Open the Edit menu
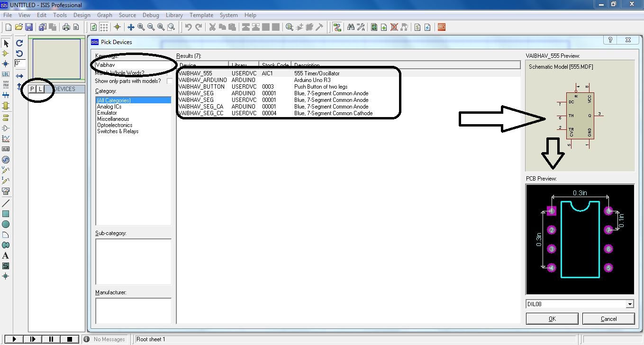Screen dimensions: 644x345 (x=42, y=15)
